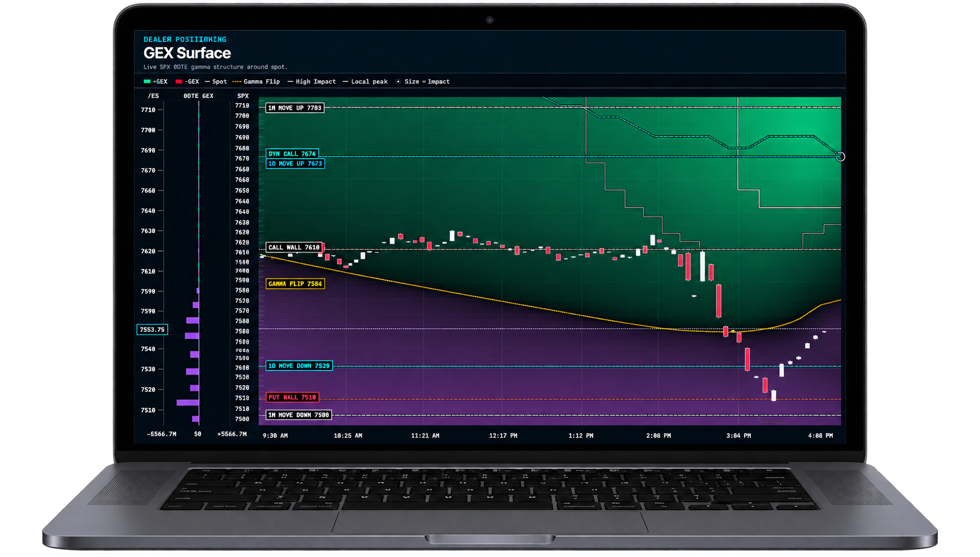Screen dimensions: 980x557
Task: Select the DYN CALL 7674 label
Action: click(292, 153)
